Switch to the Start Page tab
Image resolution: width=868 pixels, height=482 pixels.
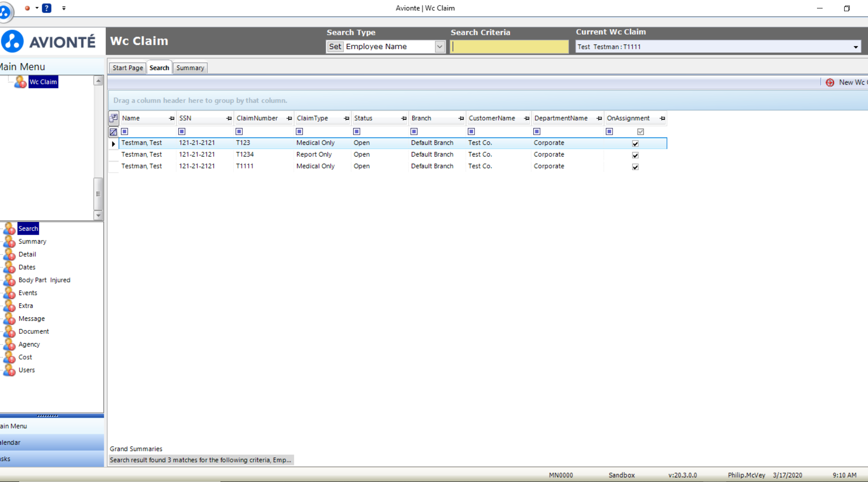click(128, 68)
